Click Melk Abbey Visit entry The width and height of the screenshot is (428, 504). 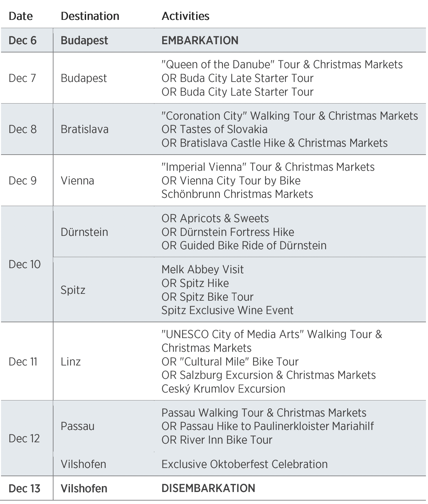tap(202, 269)
